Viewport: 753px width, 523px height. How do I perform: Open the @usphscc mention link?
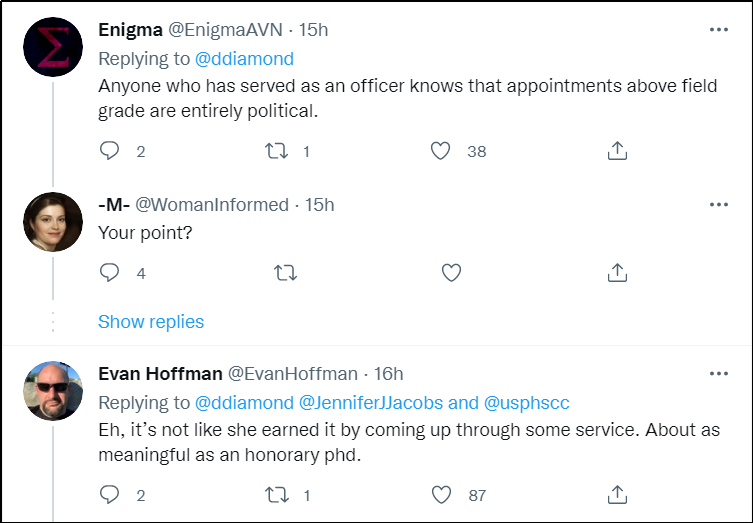[526, 403]
